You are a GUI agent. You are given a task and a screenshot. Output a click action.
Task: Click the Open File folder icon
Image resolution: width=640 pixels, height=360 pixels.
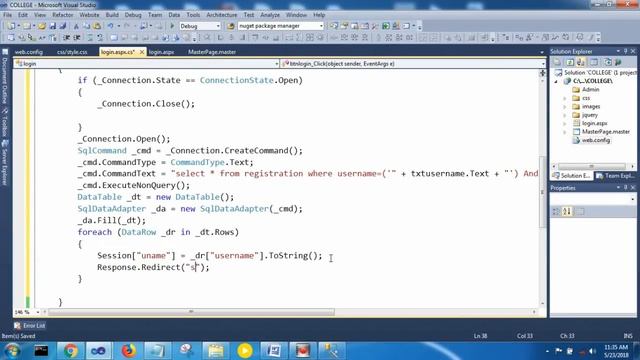(x=42, y=26)
